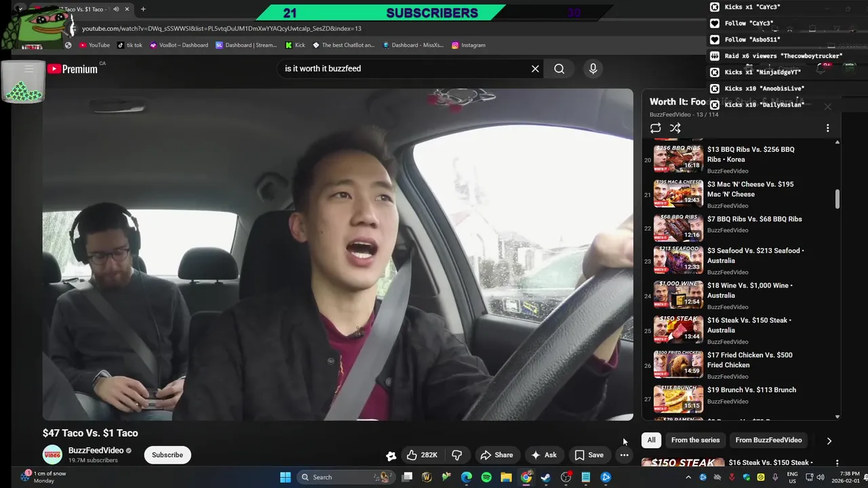Open VoxBot – Dashboard bookmark

pyautogui.click(x=179, y=45)
